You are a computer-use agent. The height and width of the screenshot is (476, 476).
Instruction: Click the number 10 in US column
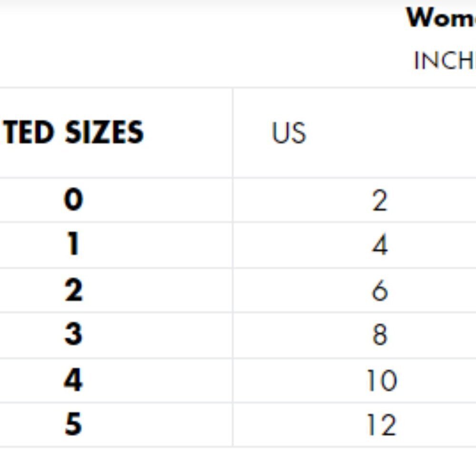tap(382, 380)
